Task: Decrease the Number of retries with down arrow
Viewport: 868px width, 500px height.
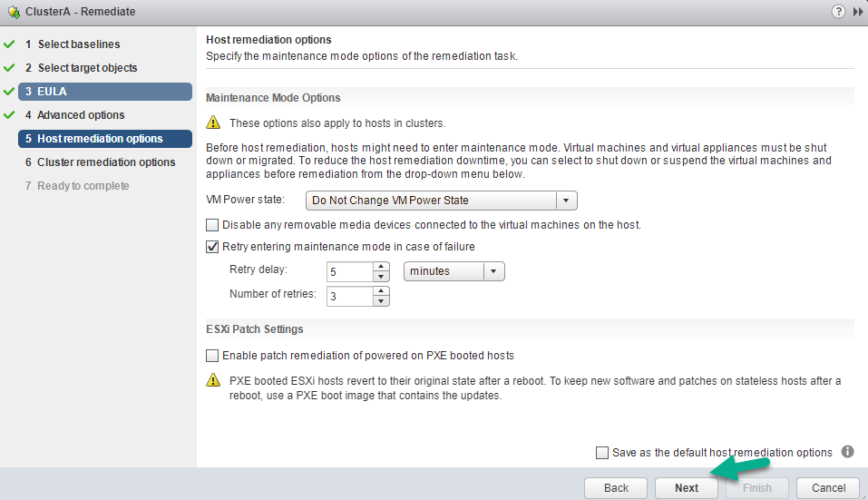Action: 381,301
